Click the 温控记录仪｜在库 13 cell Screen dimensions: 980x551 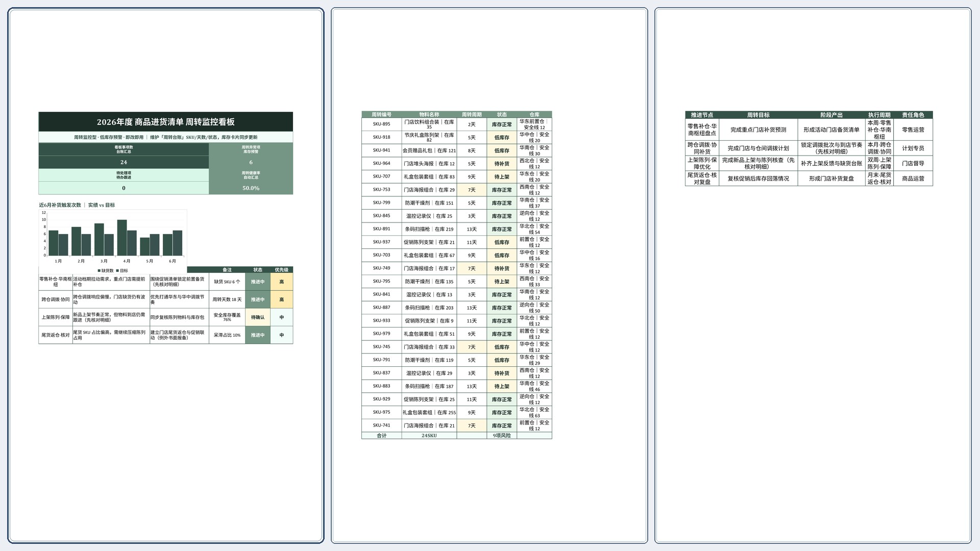(429, 294)
